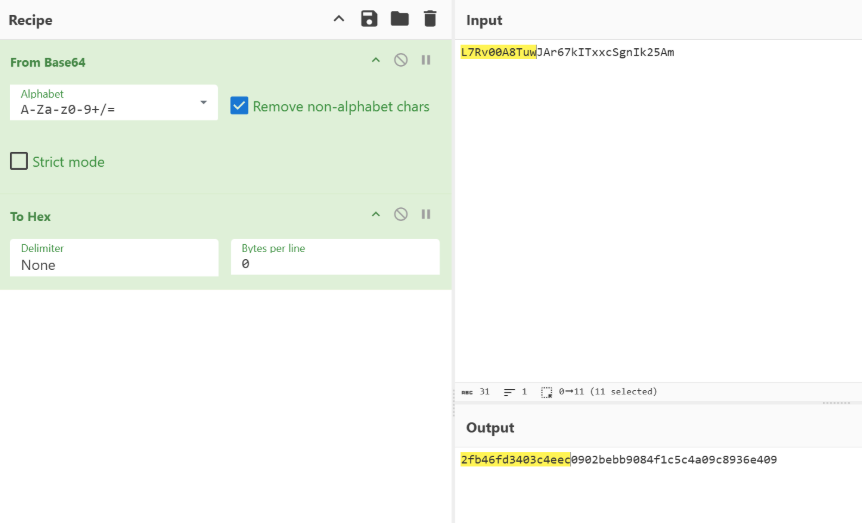Collapse the From Base64 operation
862x523 pixels.
click(376, 61)
